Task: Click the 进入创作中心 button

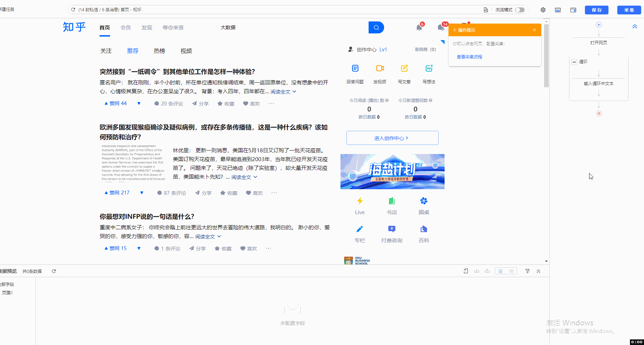Action: click(x=393, y=138)
